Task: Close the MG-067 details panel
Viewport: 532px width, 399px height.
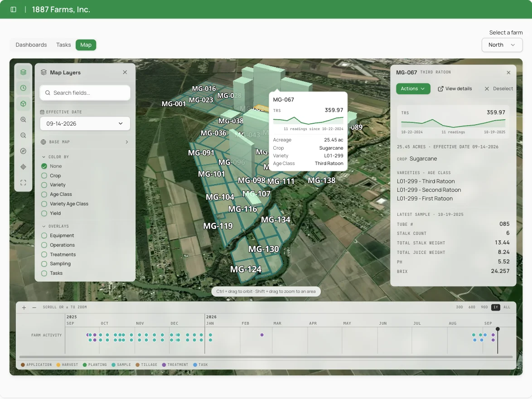Action: [x=508, y=73]
